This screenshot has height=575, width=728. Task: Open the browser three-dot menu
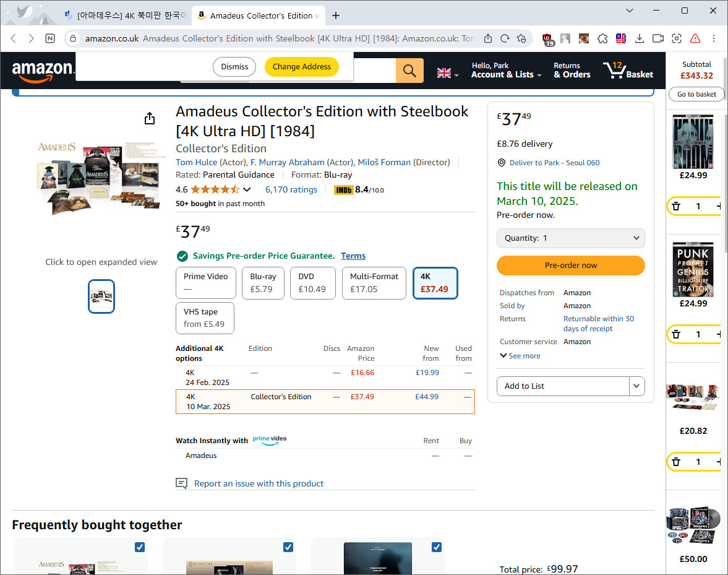pos(714,38)
